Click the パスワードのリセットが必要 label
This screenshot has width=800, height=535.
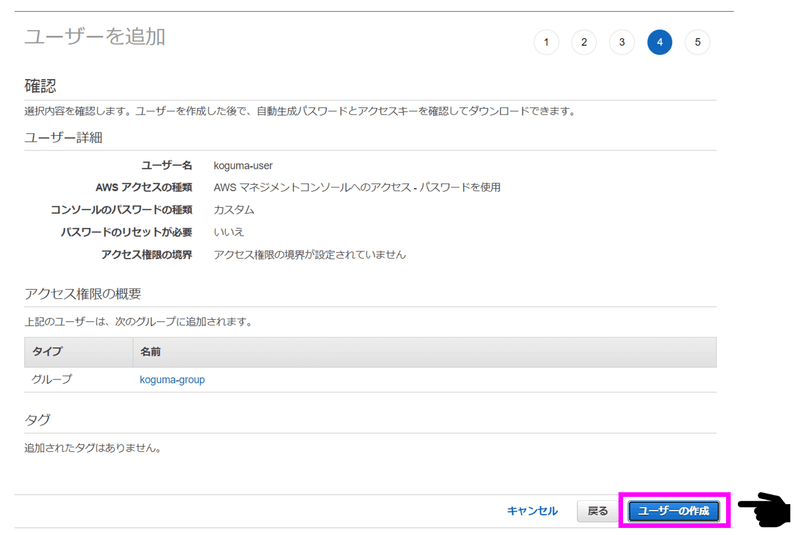click(127, 232)
